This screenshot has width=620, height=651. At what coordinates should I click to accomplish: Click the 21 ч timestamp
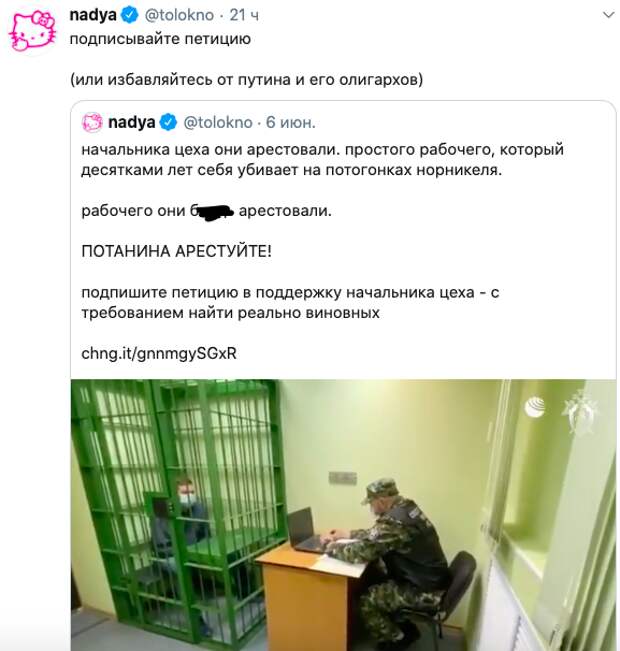tap(244, 15)
